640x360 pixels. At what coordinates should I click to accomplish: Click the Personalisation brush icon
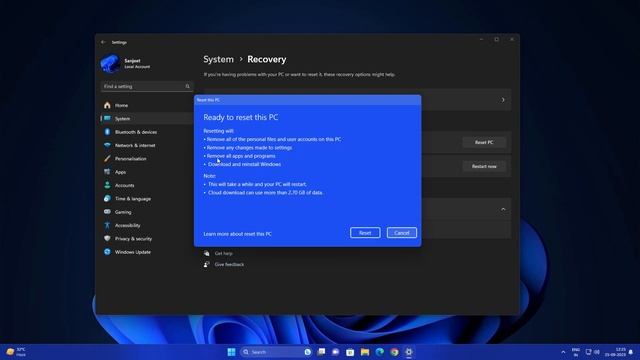107,158
